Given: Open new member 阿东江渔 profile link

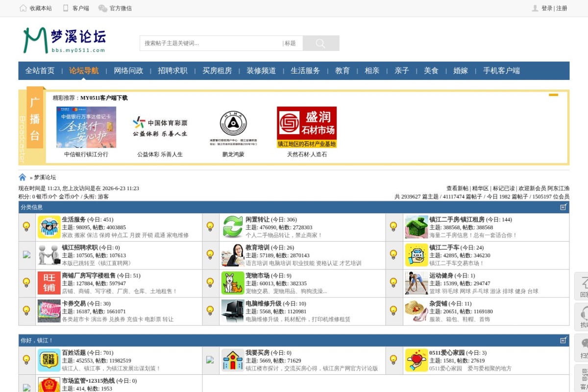Looking at the screenshot, I should point(558,189).
